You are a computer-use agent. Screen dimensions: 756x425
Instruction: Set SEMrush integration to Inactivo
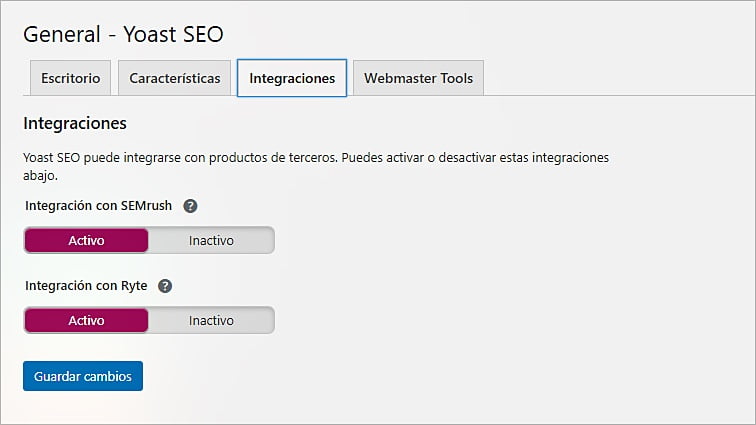coord(211,240)
